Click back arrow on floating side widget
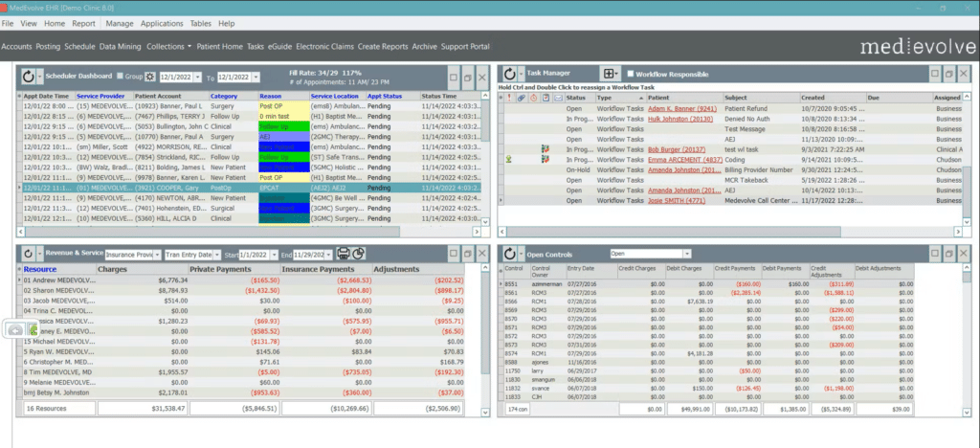Image resolution: width=980 pixels, height=448 pixels. click(x=15, y=330)
